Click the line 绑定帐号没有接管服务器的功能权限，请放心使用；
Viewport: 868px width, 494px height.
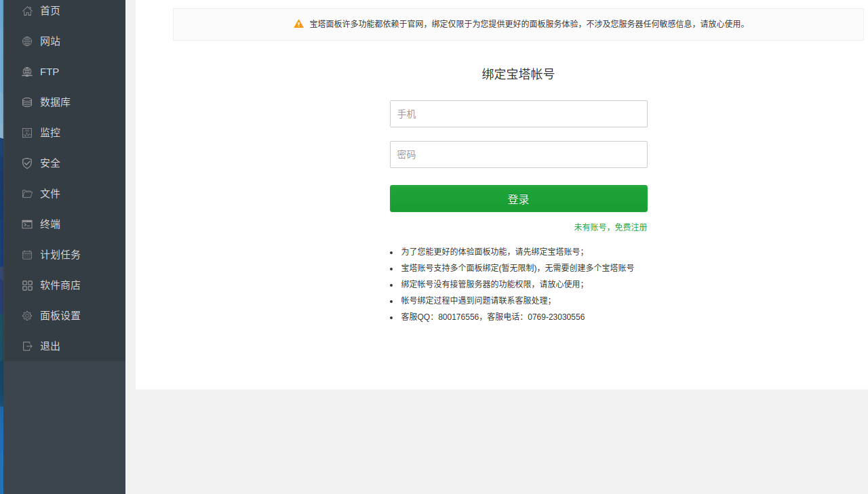[x=492, y=285]
